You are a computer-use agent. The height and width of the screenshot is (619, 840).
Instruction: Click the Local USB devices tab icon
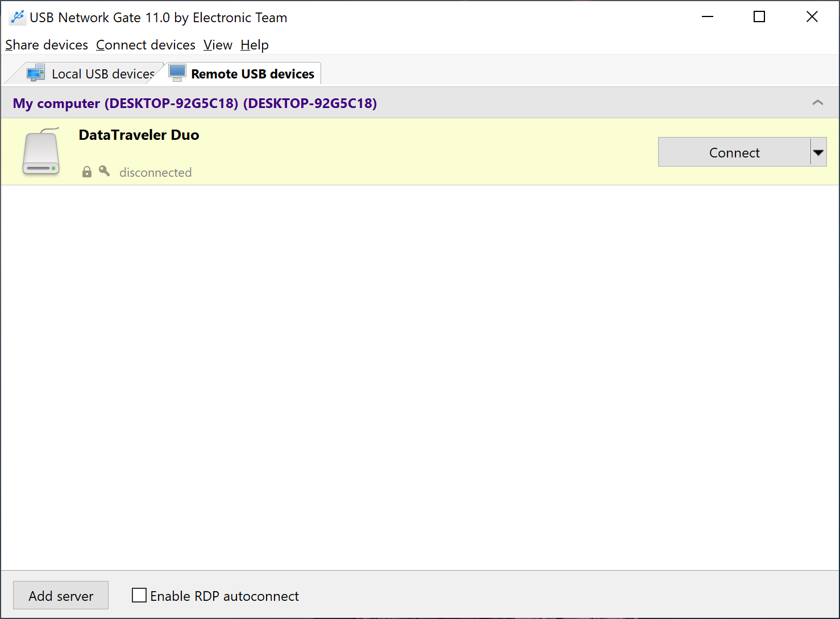click(36, 73)
